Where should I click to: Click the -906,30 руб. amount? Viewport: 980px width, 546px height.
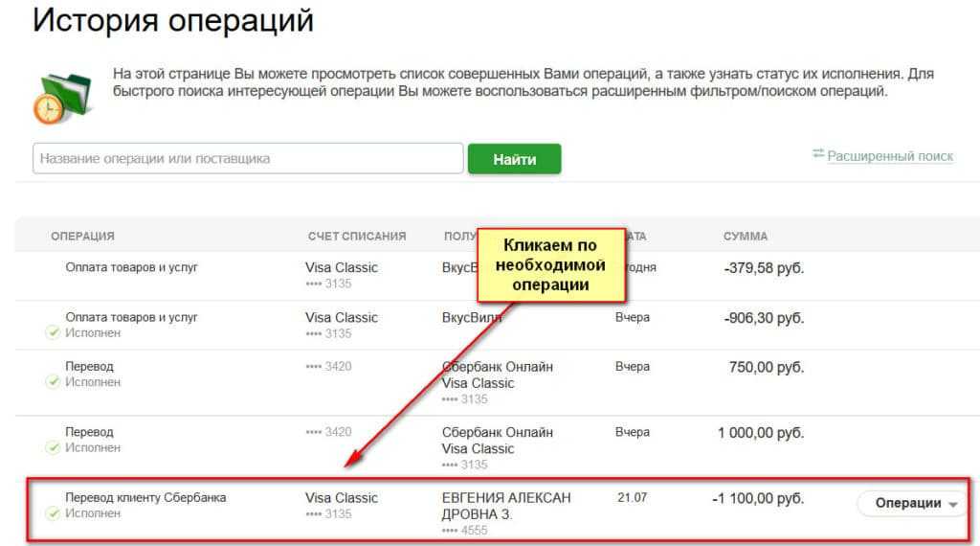pos(764,318)
